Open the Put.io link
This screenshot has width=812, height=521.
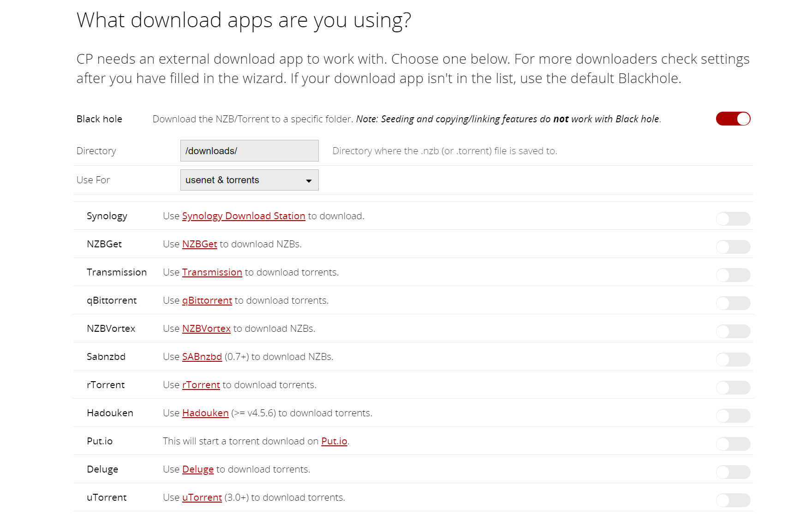[x=334, y=441]
